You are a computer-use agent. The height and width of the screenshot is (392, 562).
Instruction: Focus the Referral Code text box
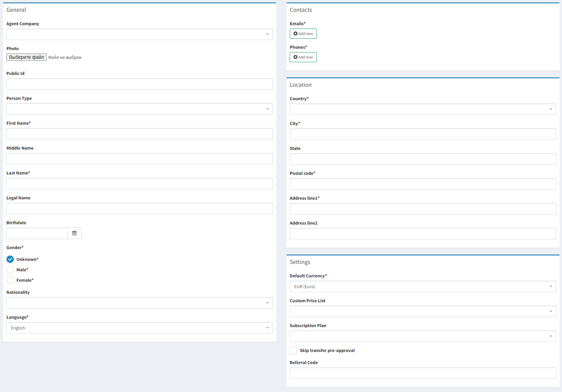click(x=423, y=373)
